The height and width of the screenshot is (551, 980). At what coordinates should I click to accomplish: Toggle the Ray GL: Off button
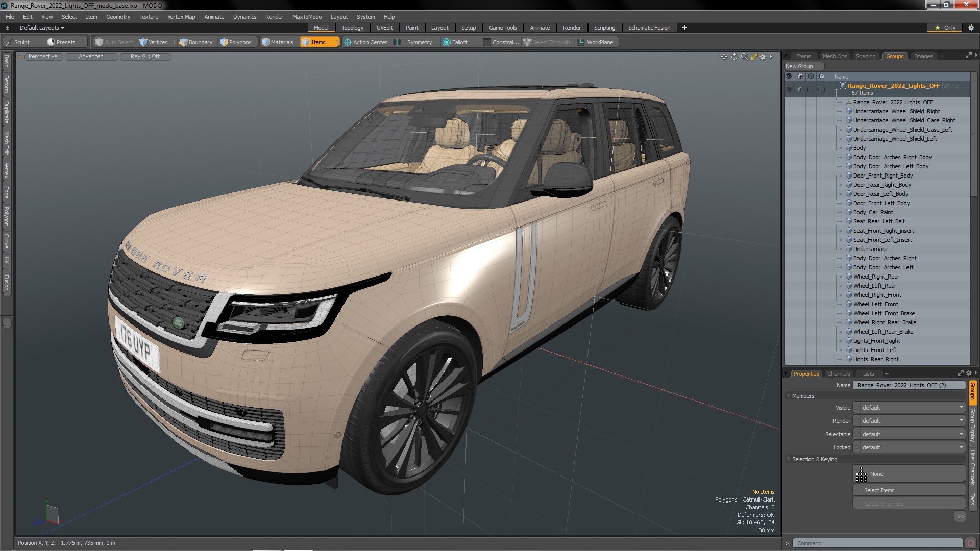click(x=145, y=57)
